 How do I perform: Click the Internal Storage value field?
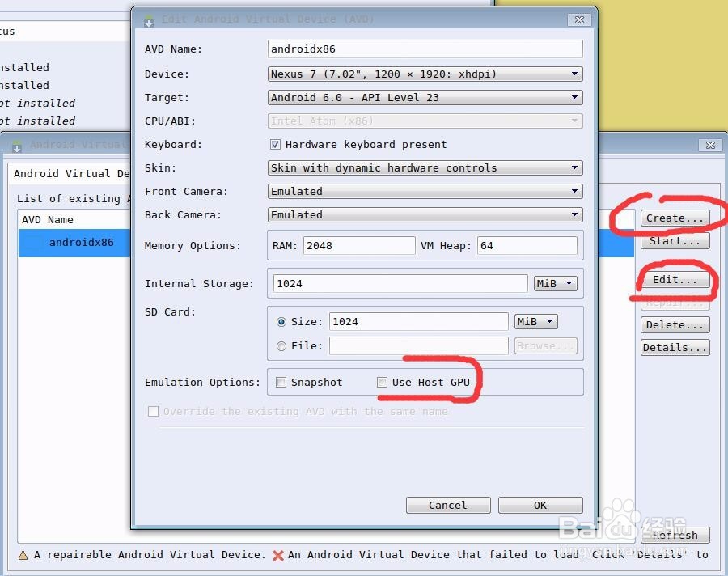[400, 283]
